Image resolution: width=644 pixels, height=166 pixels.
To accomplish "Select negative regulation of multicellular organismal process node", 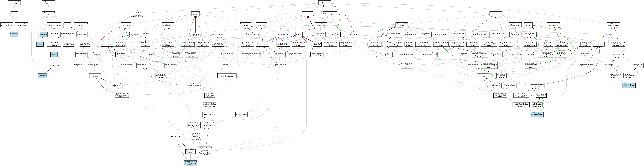I will tap(618, 44).
